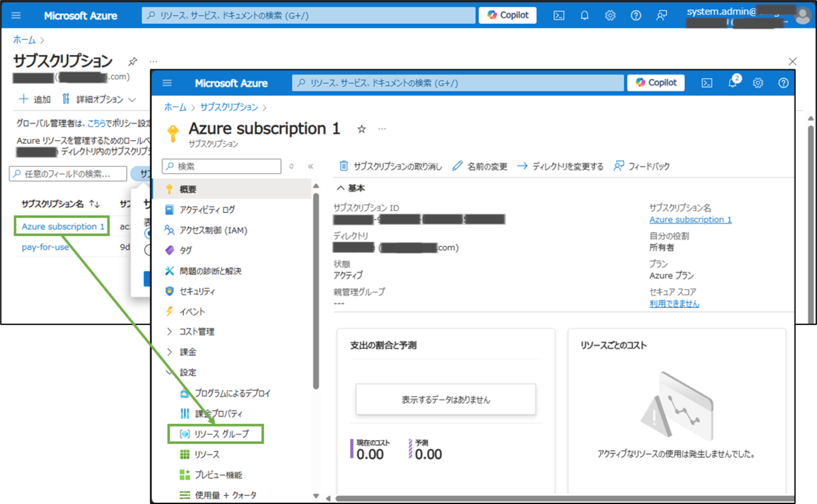Viewport: 817px width, 504px height.
Task: Open the pay-for-use subscription
Action: coord(45,247)
